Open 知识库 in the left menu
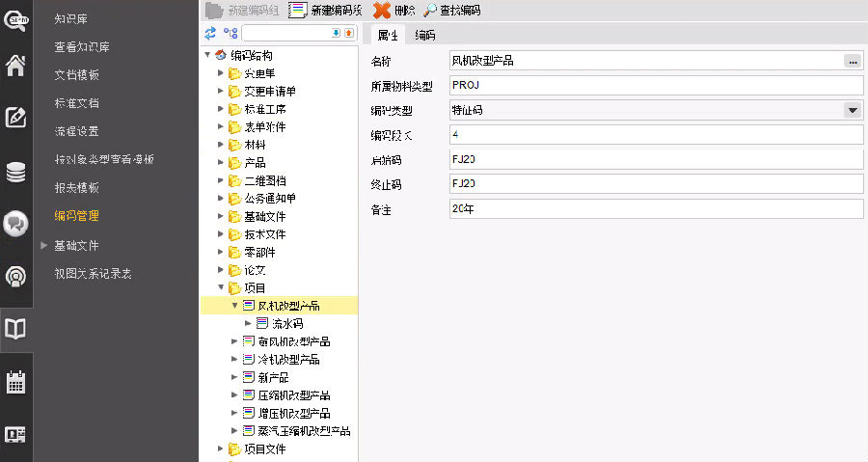 [70, 19]
